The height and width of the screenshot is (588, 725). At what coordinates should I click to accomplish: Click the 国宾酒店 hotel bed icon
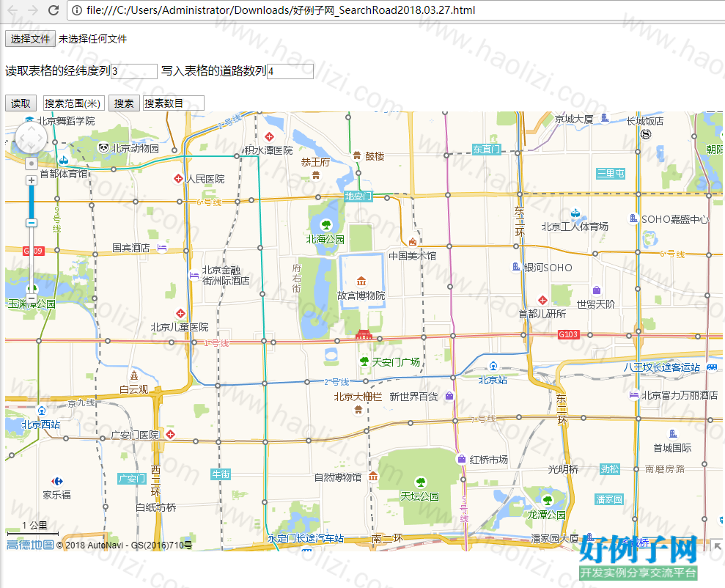click(162, 248)
